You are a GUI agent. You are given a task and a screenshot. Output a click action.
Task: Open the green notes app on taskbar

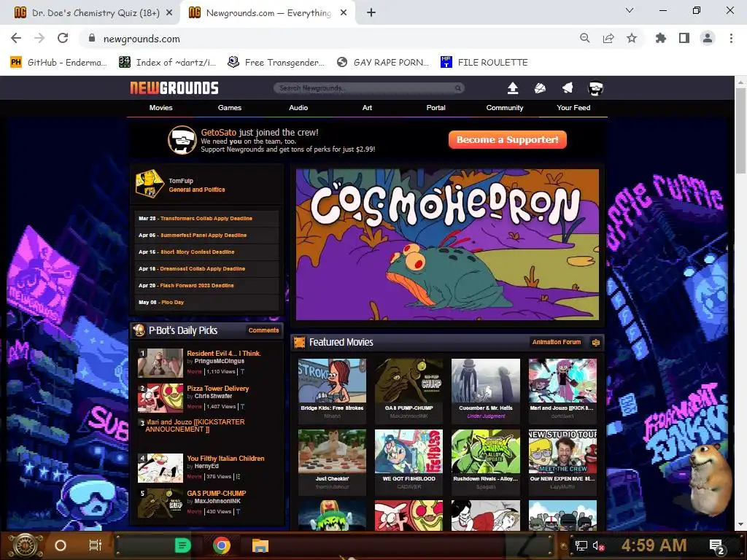point(182,545)
